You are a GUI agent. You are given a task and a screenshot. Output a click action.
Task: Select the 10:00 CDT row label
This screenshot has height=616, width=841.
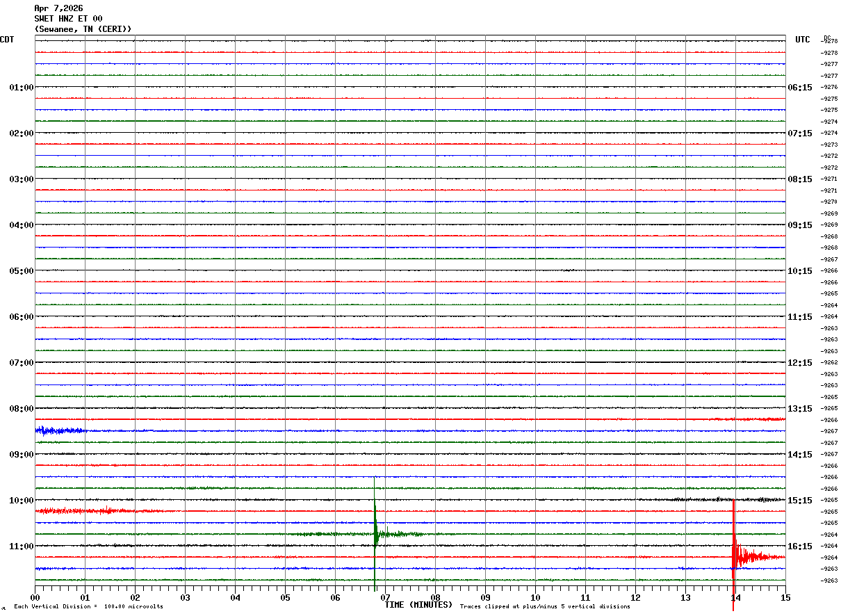[x=22, y=501]
